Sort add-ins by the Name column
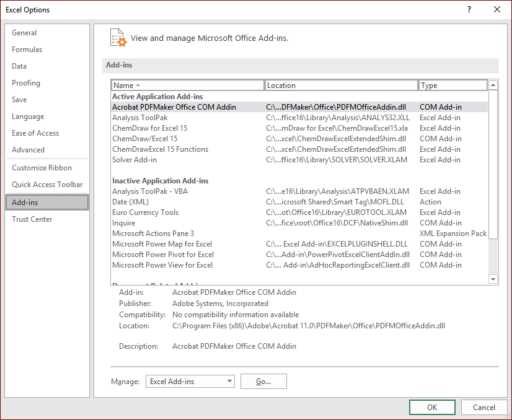This screenshot has height=420, width=512. [187, 85]
